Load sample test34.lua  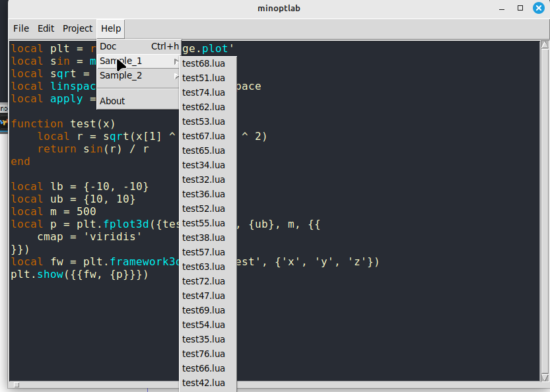click(207, 165)
